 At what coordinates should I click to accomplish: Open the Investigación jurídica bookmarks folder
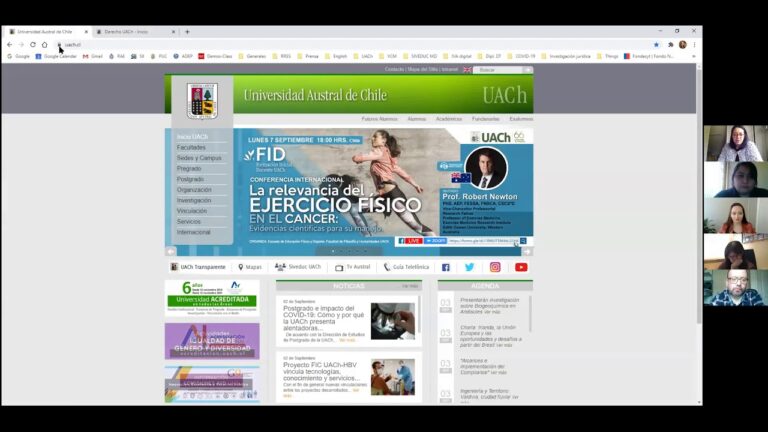566,56
